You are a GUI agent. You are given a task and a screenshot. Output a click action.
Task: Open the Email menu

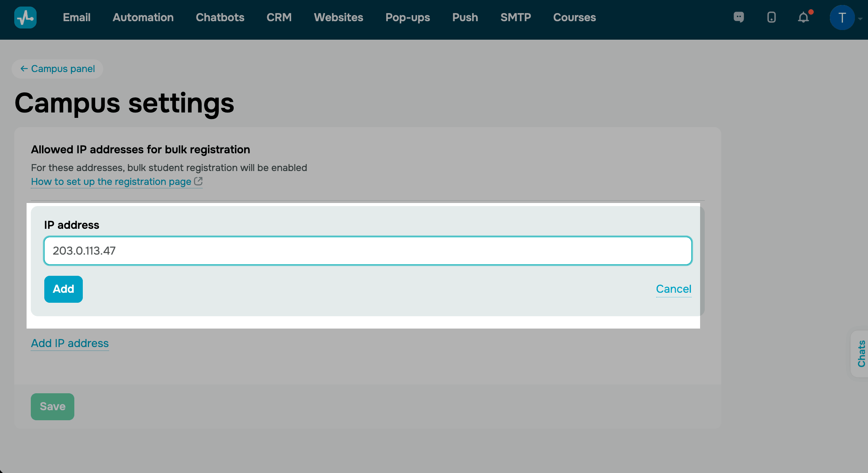[77, 17]
